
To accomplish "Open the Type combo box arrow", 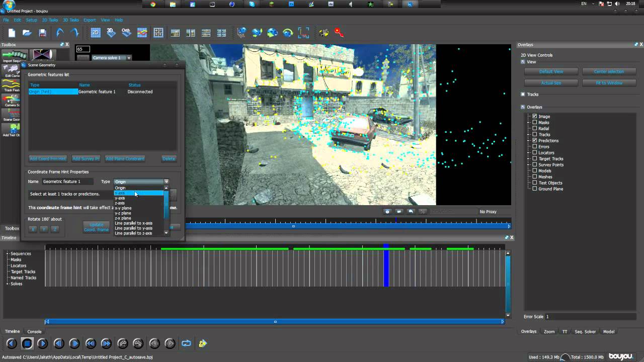I will pos(166,182).
